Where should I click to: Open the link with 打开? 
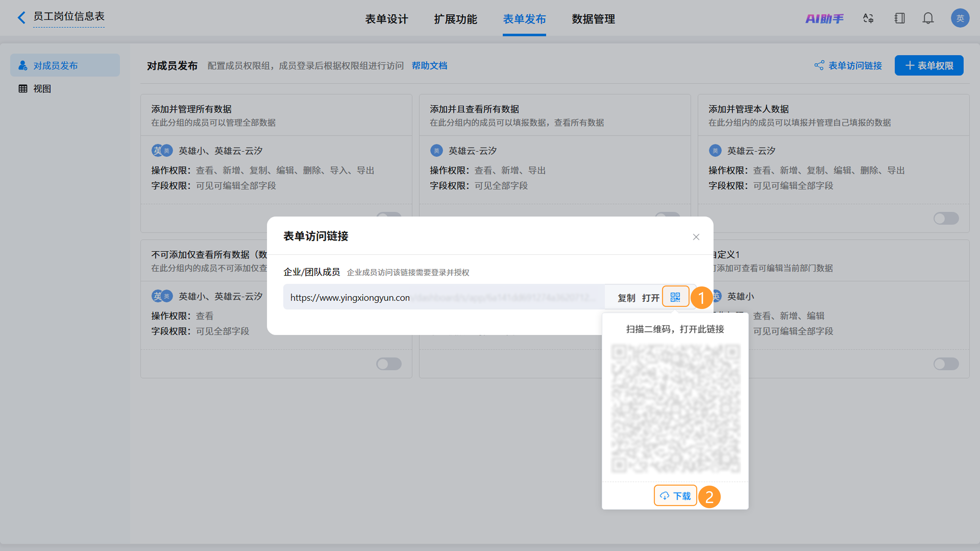pos(651,298)
